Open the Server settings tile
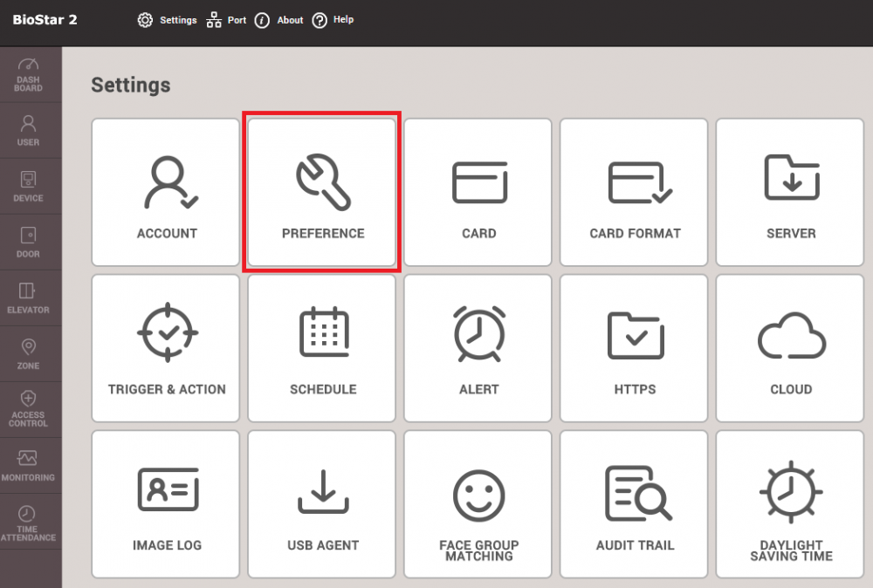This screenshot has height=588, width=873. (791, 193)
